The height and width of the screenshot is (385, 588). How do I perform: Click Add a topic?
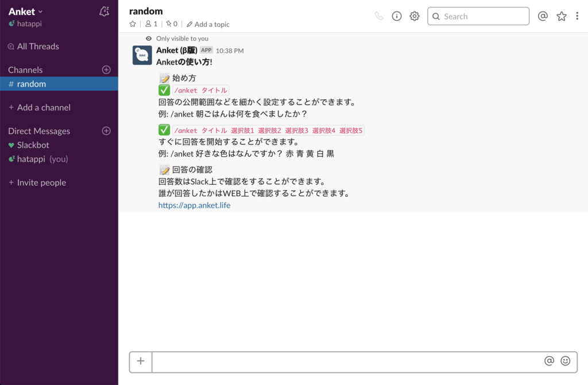coord(208,24)
